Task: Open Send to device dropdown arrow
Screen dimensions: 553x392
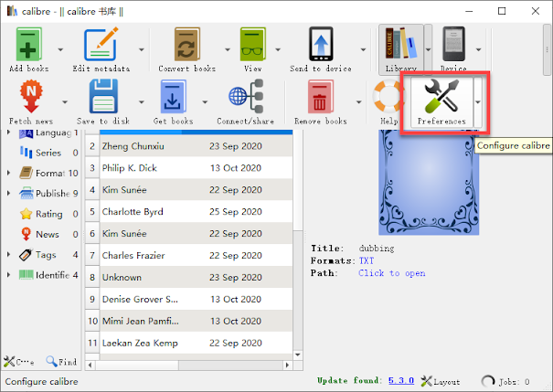Action: (363, 49)
